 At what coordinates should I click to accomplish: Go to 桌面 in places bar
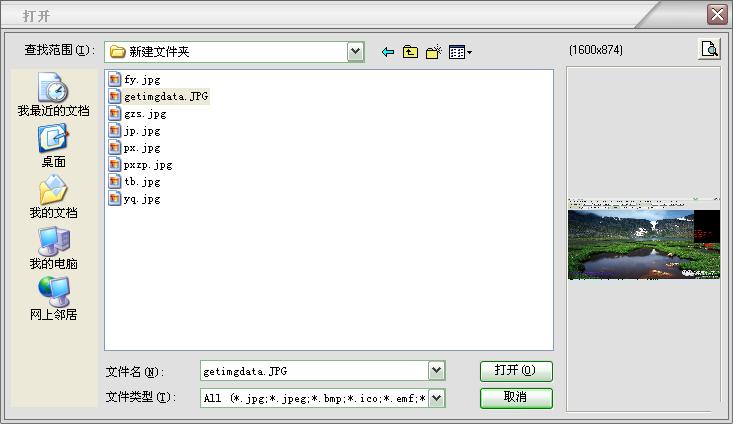(x=53, y=146)
